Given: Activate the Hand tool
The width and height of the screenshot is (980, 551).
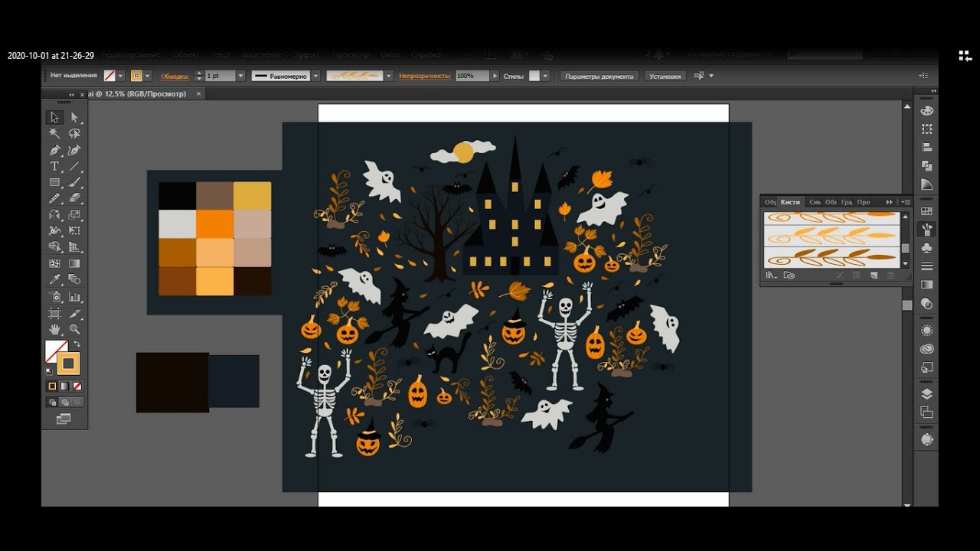Looking at the screenshot, I should pyautogui.click(x=54, y=329).
